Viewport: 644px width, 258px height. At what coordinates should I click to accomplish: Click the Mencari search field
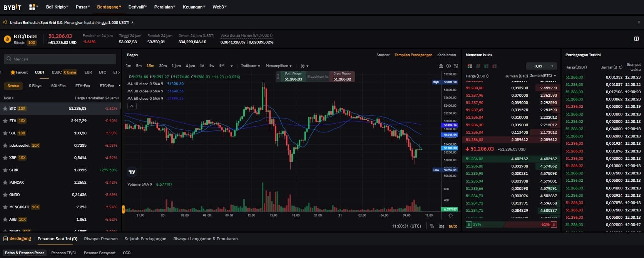(60, 59)
